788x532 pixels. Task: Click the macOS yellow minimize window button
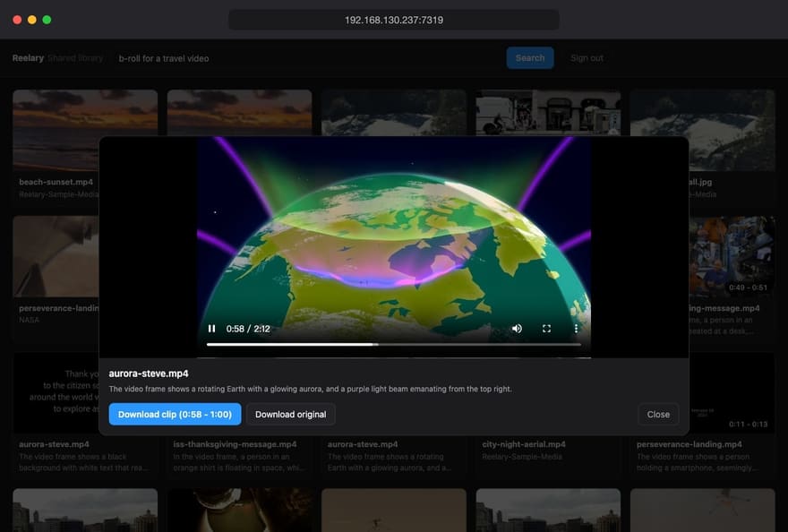click(x=31, y=20)
